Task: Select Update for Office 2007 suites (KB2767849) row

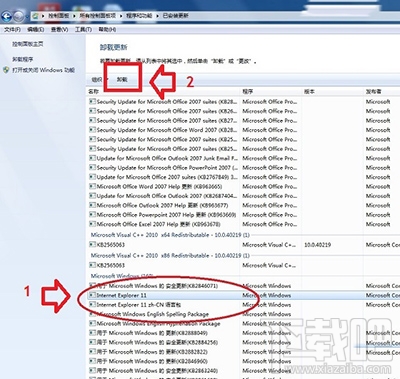Action: point(243,177)
